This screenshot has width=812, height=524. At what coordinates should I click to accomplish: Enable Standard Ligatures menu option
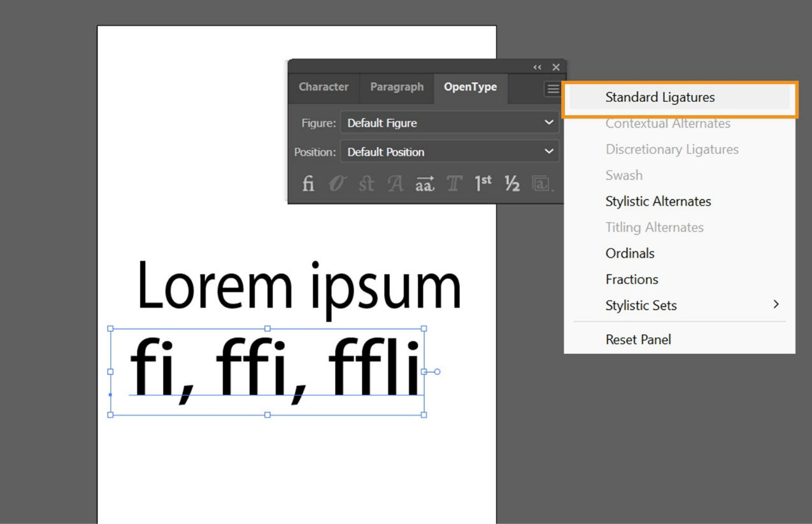[660, 97]
